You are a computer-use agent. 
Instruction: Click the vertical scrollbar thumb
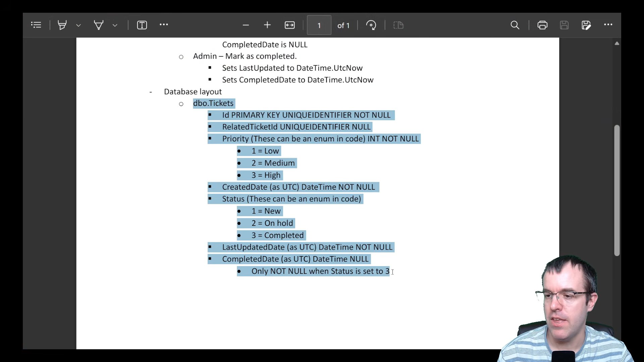(617, 190)
